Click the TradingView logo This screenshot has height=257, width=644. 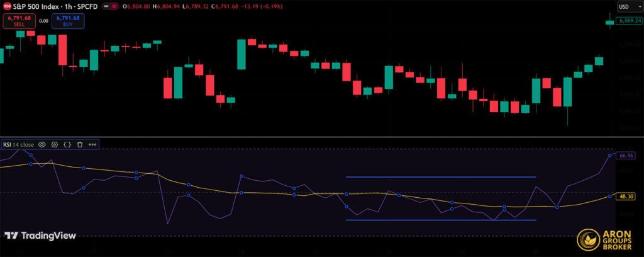click(x=40, y=236)
